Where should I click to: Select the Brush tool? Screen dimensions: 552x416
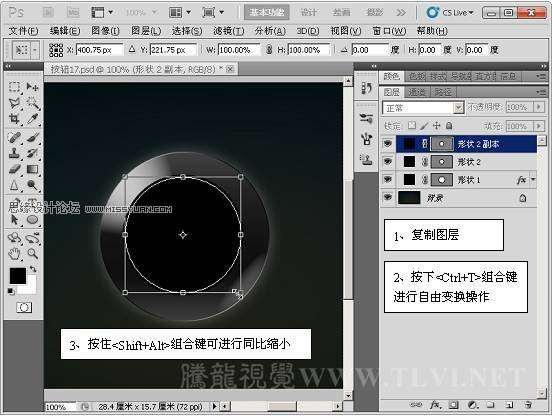(x=32, y=137)
